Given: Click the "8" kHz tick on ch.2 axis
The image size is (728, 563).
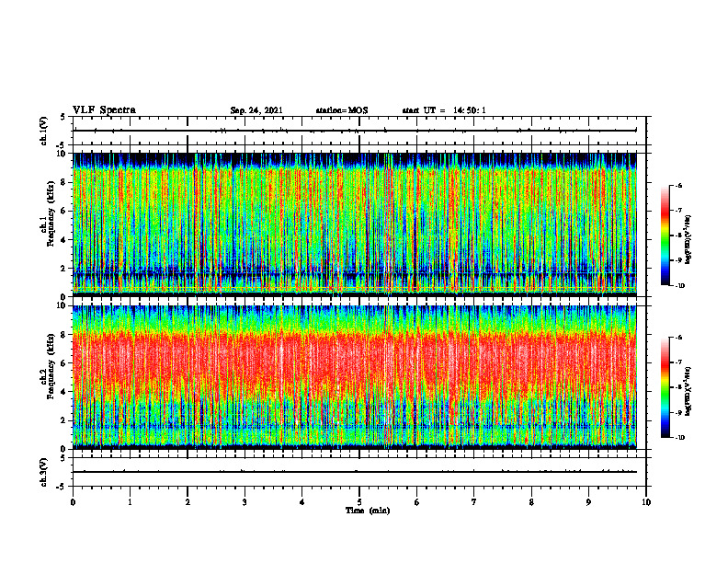Looking at the screenshot, I should click(63, 335).
